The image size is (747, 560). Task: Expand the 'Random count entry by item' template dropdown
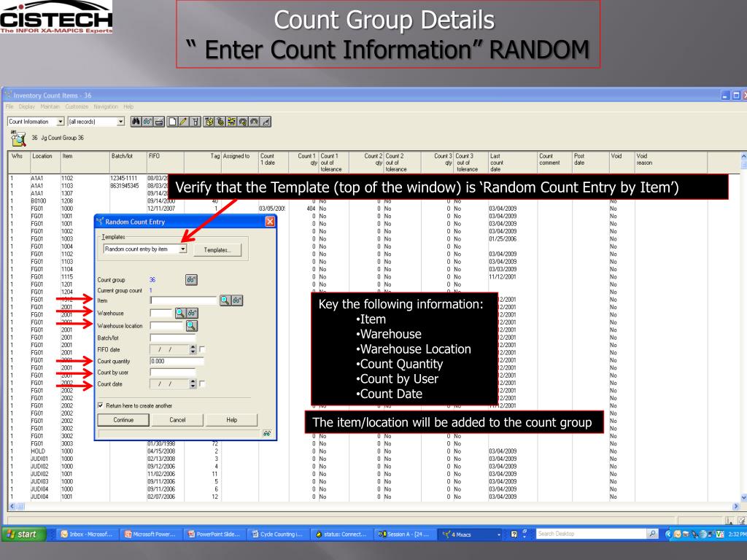pyautogui.click(x=183, y=249)
